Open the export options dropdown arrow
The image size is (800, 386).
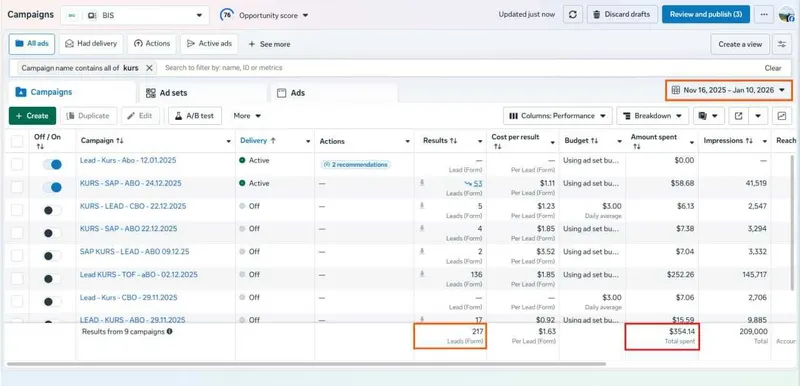coord(758,116)
